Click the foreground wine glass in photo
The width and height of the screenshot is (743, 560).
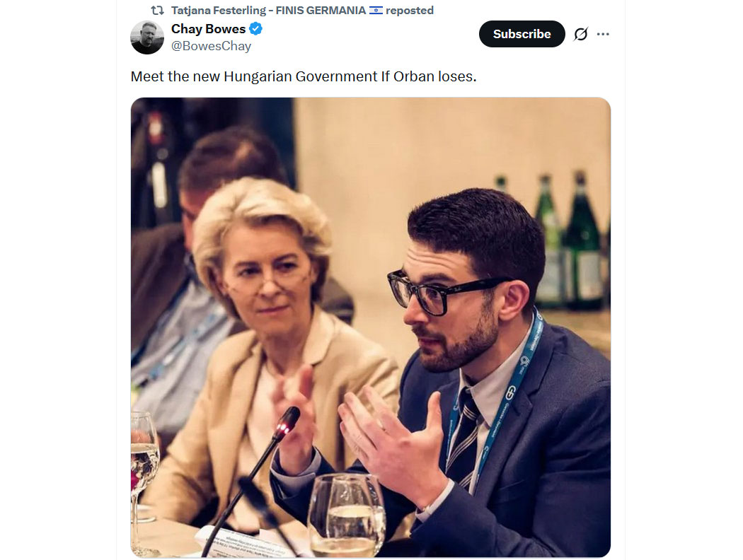click(x=347, y=515)
